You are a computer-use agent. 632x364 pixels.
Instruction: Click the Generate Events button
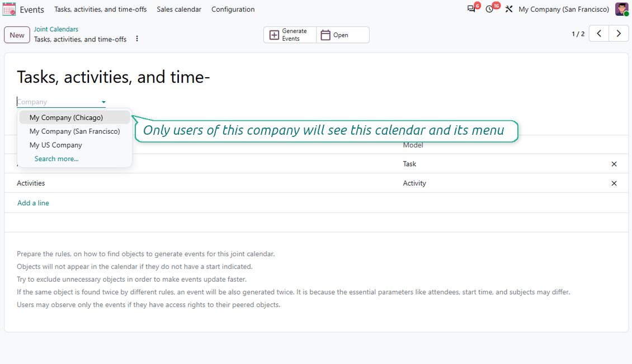click(x=290, y=35)
